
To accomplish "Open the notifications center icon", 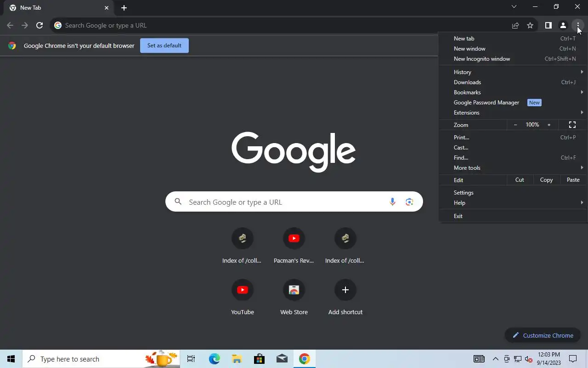I will click(573, 359).
